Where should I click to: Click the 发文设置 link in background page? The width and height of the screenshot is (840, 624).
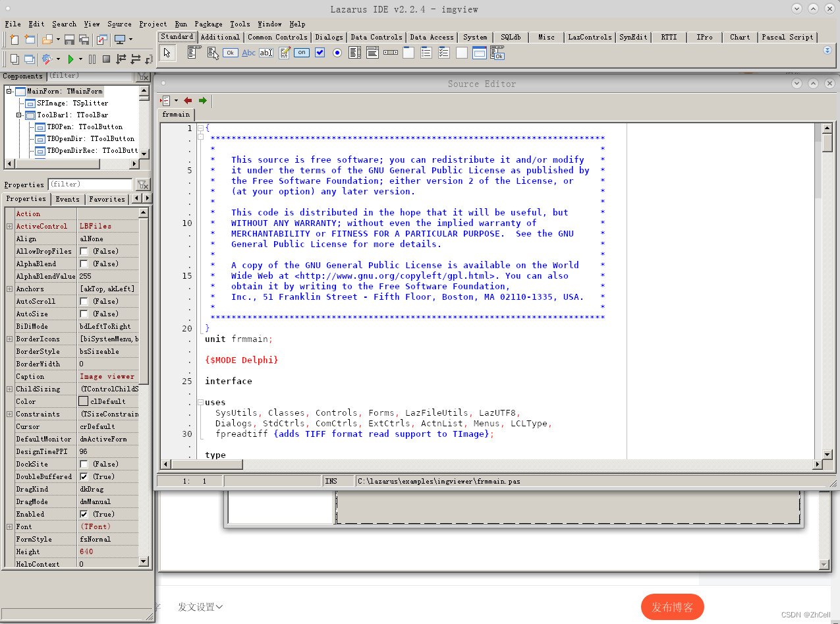(200, 607)
